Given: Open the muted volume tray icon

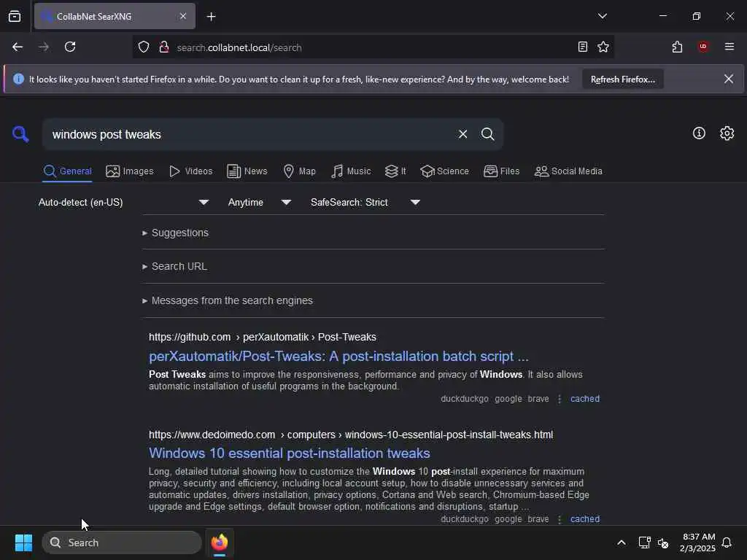Looking at the screenshot, I should [x=663, y=542].
